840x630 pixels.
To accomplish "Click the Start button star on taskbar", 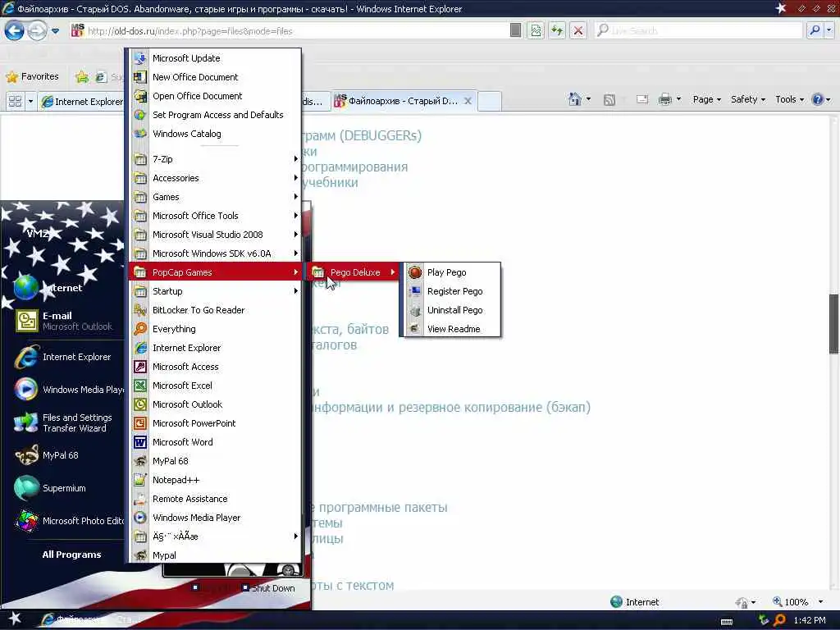I will [x=15, y=619].
